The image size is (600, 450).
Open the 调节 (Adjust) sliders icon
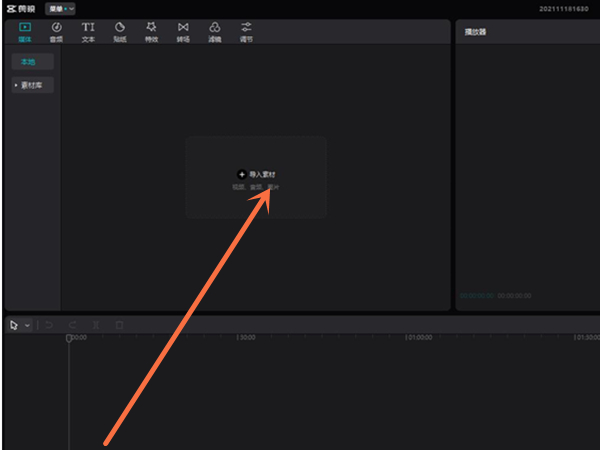coord(246,30)
